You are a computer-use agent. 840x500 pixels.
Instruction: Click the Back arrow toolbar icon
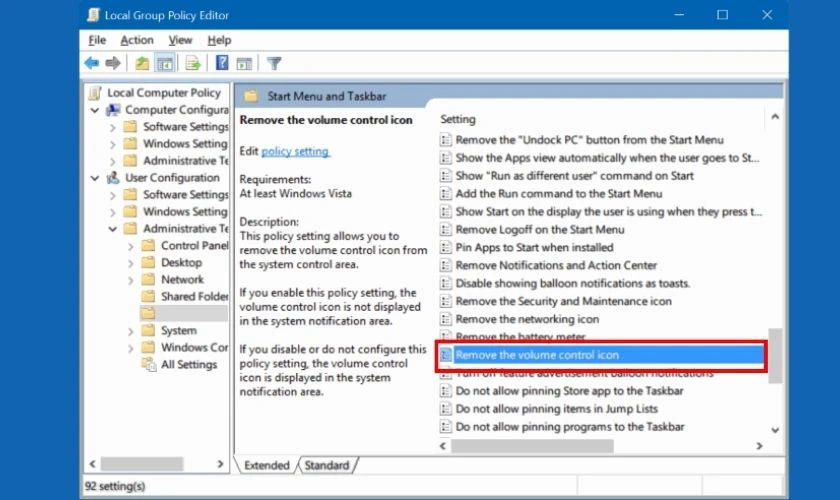coord(92,63)
